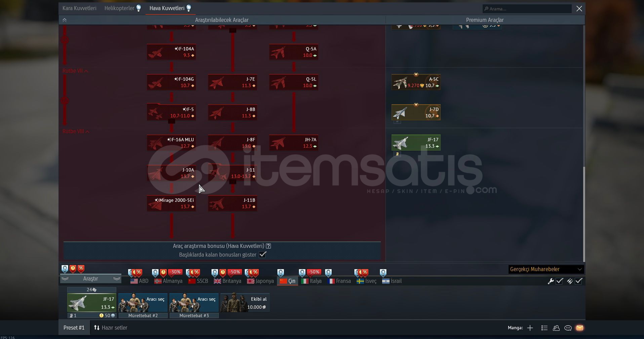Select Almanya nation tab
Screen dimensions: 644x339
tap(168, 281)
